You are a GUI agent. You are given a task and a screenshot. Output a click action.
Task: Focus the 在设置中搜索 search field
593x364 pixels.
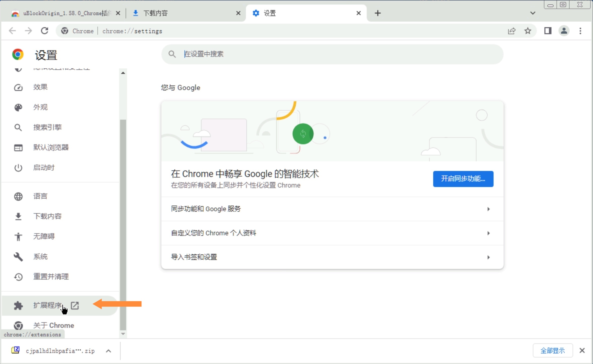coord(332,54)
